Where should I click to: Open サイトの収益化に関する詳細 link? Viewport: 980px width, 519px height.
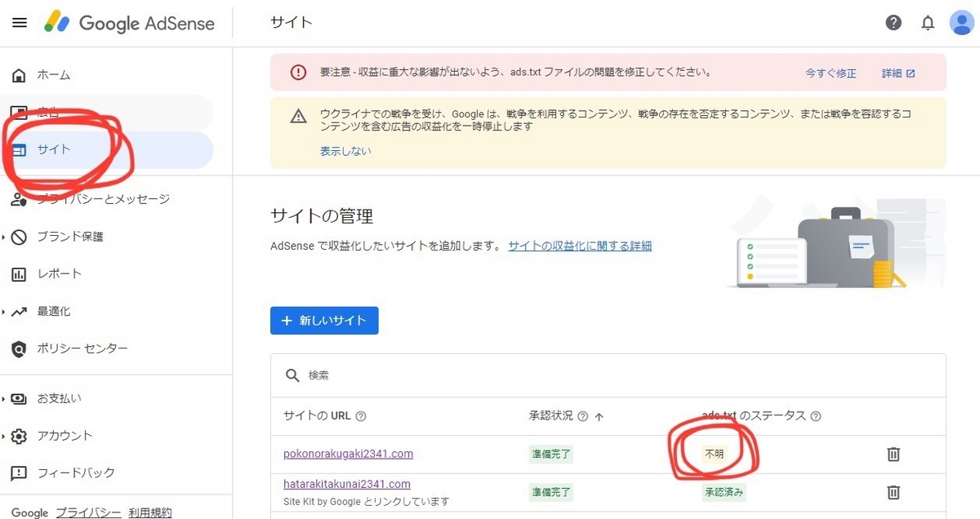pos(580,246)
